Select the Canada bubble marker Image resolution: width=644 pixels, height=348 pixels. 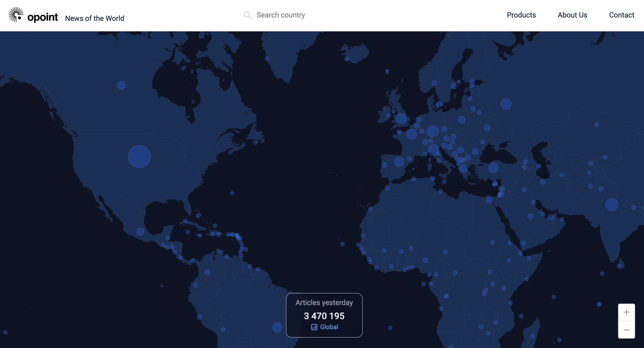[x=121, y=85]
